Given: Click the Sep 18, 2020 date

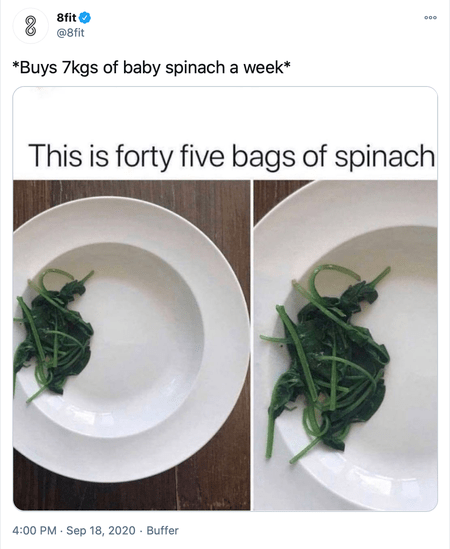Looking at the screenshot, I should (101, 530).
